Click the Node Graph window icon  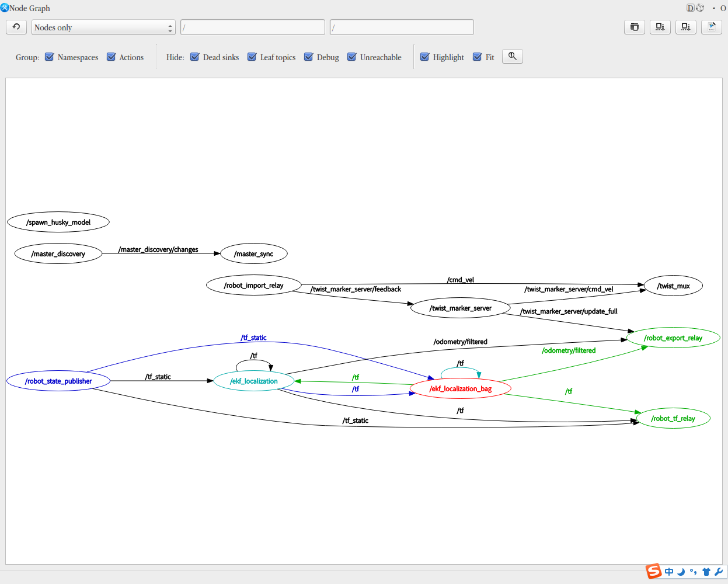pos(5,8)
